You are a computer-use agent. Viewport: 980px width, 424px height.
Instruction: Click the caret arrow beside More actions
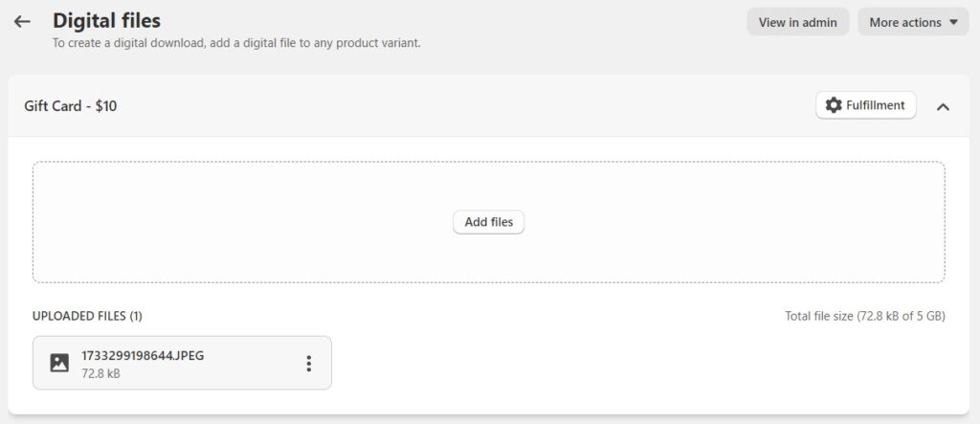(x=953, y=22)
